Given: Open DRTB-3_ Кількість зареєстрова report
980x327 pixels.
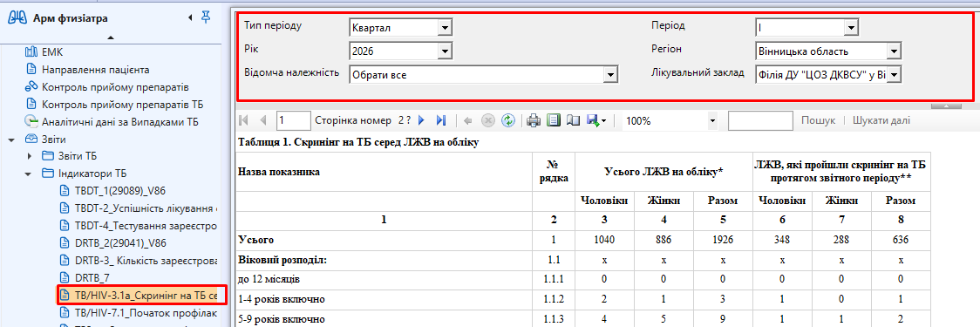Looking at the screenshot, I should pos(146,260).
